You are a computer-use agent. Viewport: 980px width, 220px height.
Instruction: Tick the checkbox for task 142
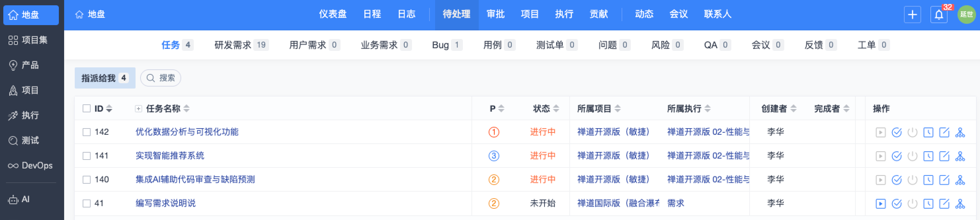tap(87, 132)
